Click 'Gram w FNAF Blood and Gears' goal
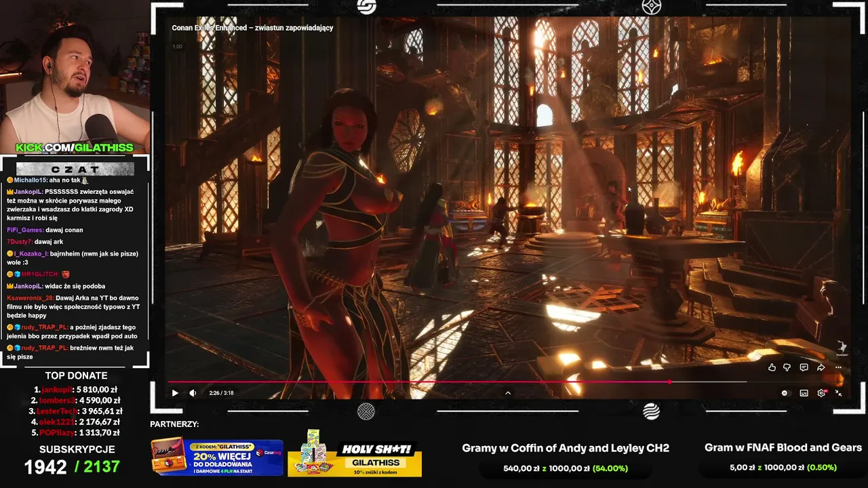The width and height of the screenshot is (868, 488). pyautogui.click(x=783, y=447)
